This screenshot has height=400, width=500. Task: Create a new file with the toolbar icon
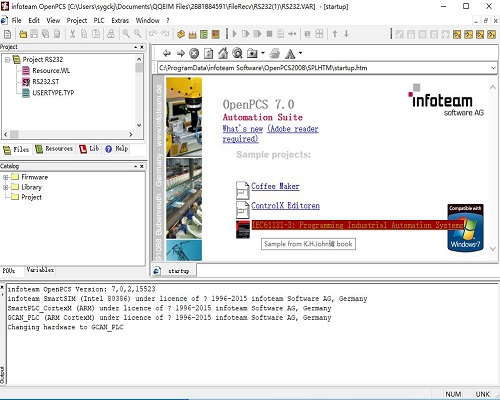pyautogui.click(x=7, y=34)
